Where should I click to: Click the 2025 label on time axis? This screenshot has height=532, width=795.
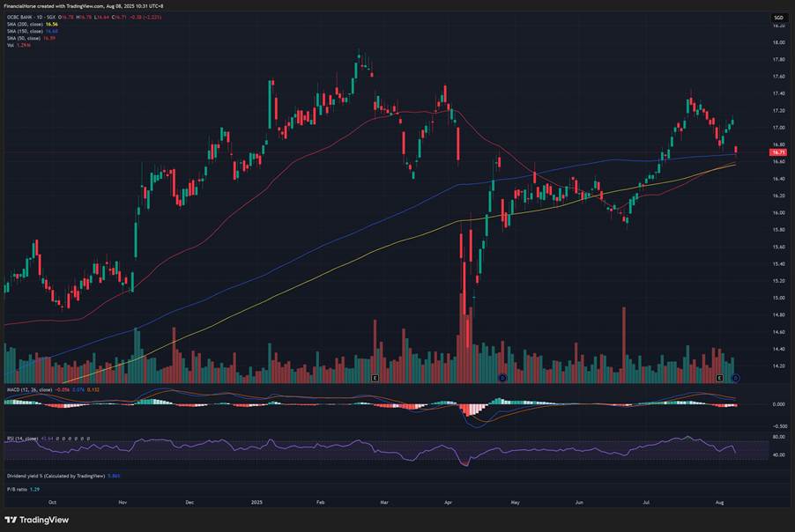coord(257,503)
